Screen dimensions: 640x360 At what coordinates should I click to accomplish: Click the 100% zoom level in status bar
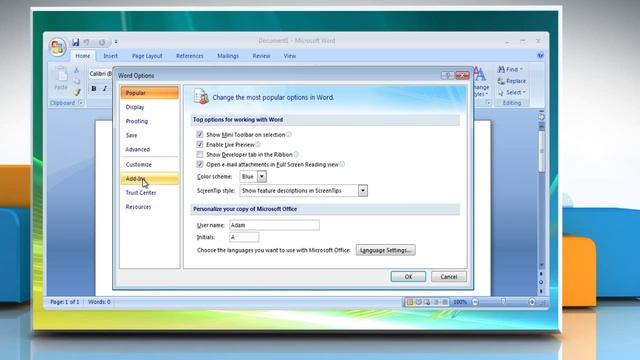460,302
